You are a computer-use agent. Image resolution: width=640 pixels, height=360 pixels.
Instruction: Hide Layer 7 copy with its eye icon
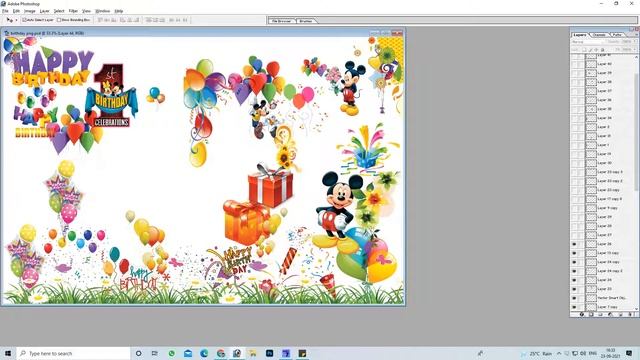coord(574,307)
